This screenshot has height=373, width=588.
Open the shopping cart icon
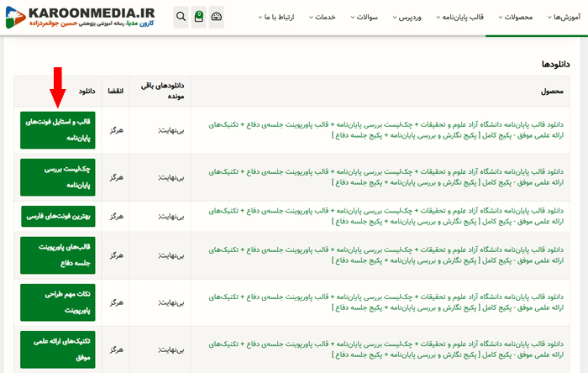pyautogui.click(x=198, y=17)
